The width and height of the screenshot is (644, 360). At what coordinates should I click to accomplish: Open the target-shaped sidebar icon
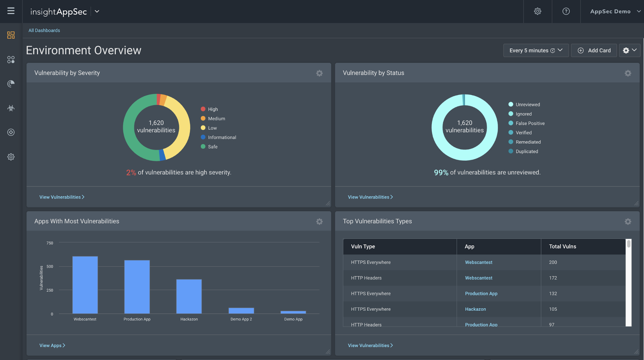pos(11,132)
